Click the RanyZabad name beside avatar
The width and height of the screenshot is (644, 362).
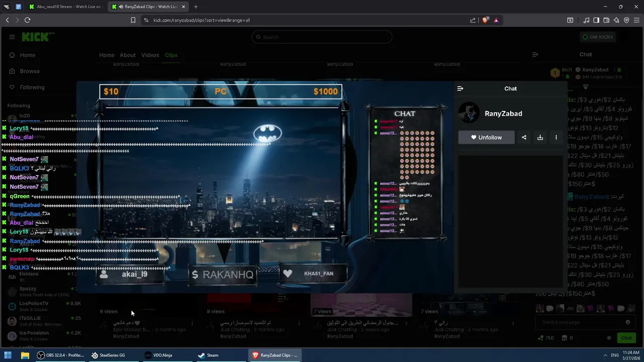click(503, 114)
